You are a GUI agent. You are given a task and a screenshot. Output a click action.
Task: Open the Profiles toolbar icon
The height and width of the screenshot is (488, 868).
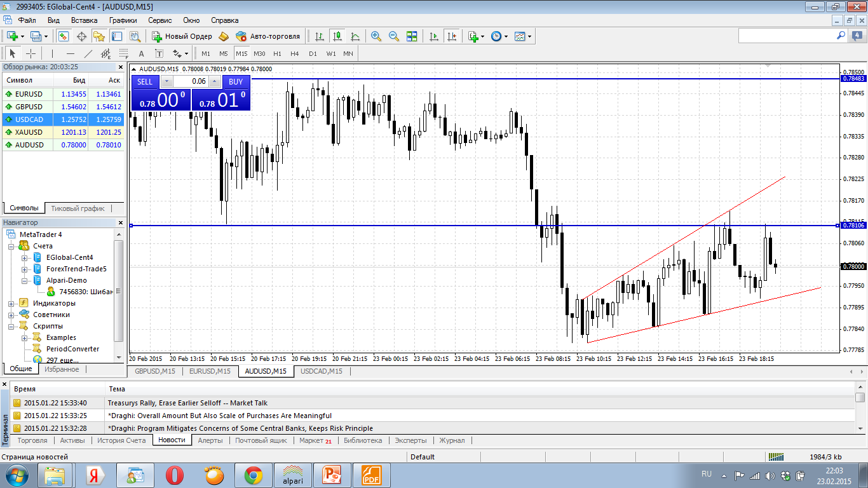click(x=36, y=36)
